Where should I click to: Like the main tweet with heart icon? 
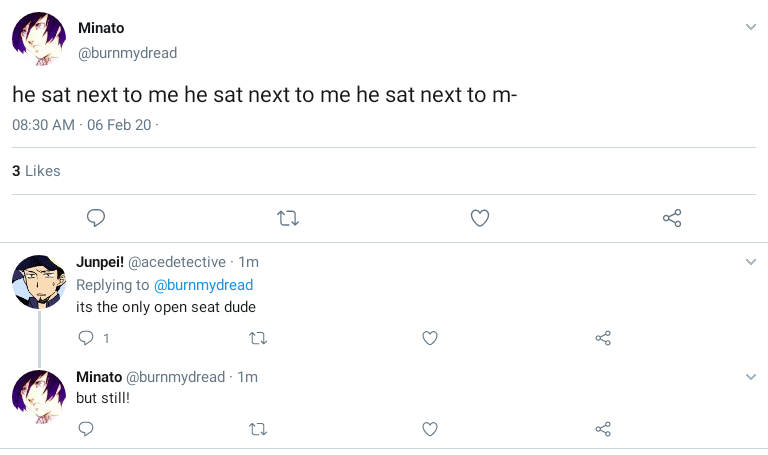[x=480, y=218]
